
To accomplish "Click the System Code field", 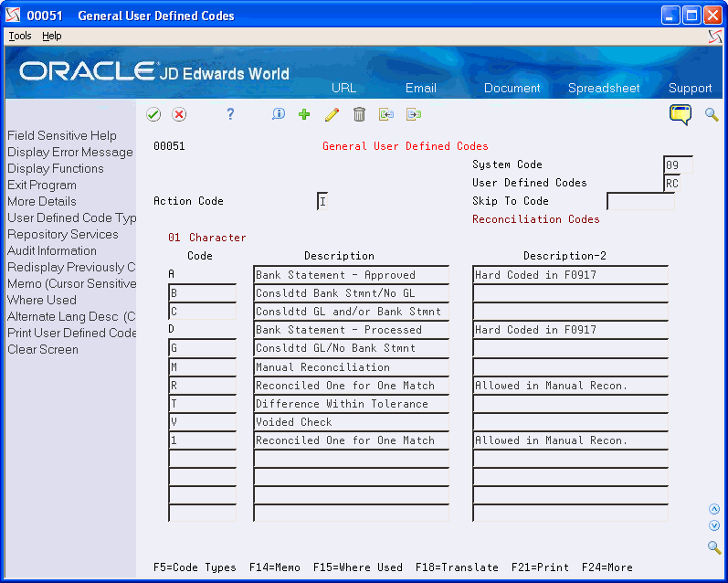I will tap(678, 164).
